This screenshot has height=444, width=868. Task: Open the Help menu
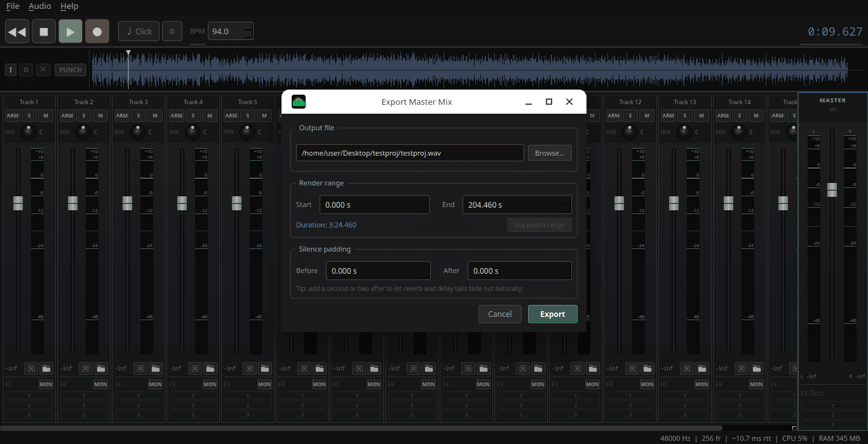coord(69,6)
